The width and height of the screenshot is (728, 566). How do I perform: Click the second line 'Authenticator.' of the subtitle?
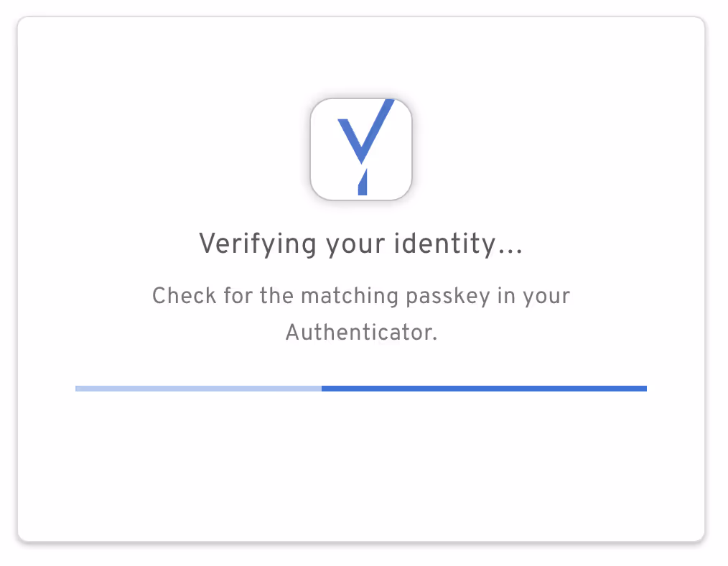coord(360,332)
